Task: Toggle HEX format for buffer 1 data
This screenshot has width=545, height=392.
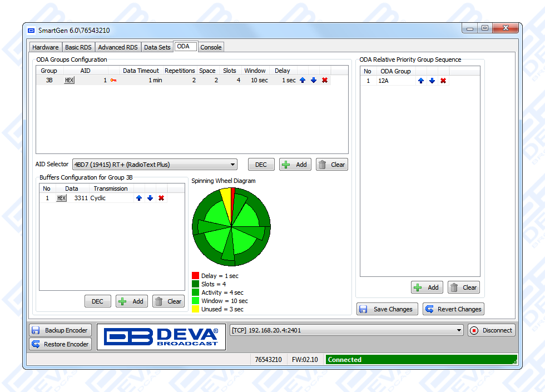Action: click(x=61, y=198)
